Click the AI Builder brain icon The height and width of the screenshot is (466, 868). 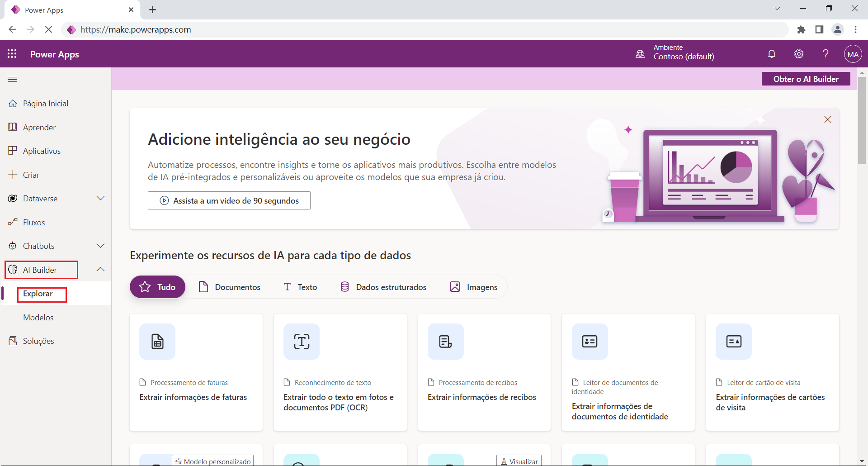(x=13, y=270)
